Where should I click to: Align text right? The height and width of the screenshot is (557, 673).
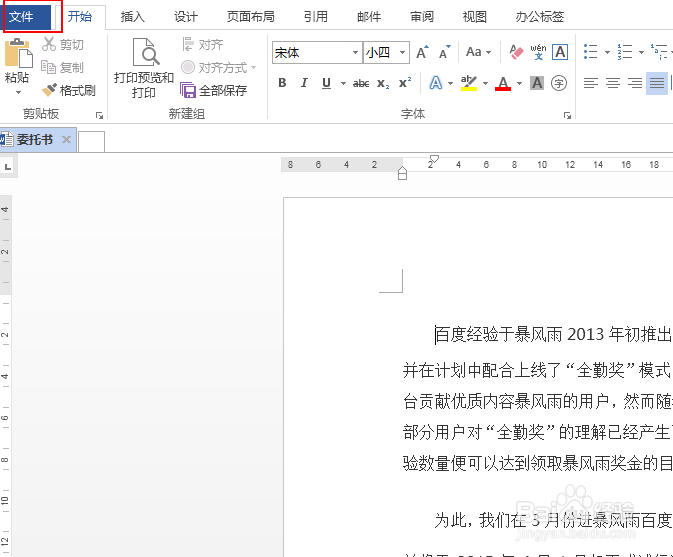click(x=635, y=83)
